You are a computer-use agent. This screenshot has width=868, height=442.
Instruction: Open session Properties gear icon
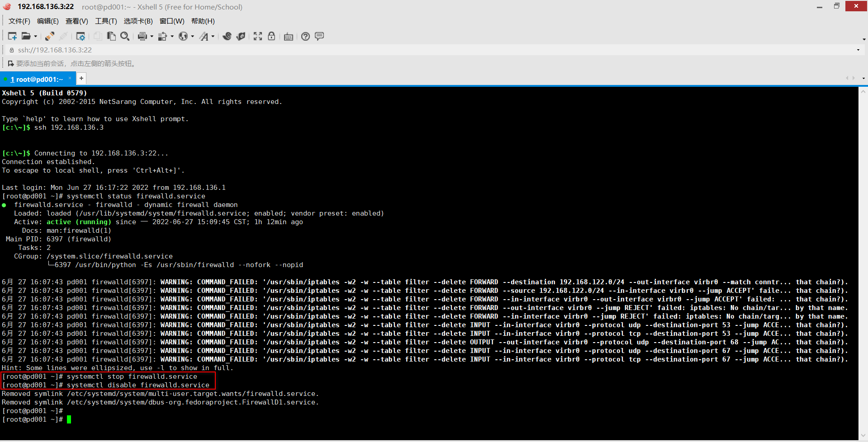81,36
